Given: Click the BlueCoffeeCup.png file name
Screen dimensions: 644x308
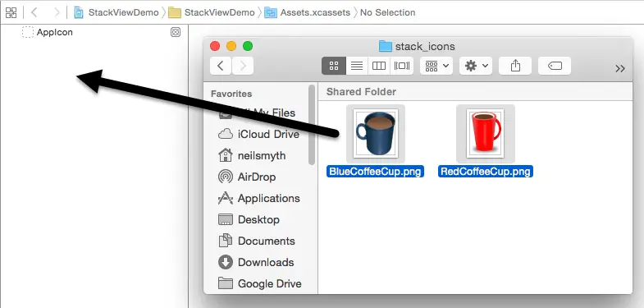Looking at the screenshot, I should point(376,172).
